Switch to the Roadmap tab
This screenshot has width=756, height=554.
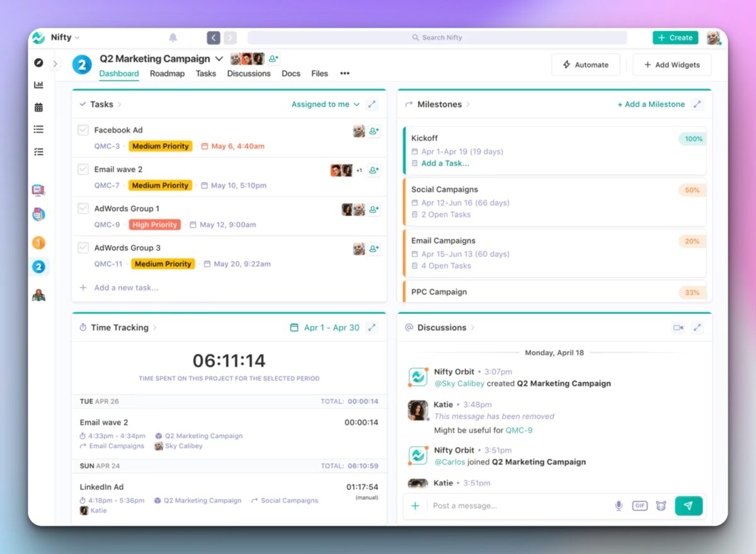pyautogui.click(x=167, y=74)
